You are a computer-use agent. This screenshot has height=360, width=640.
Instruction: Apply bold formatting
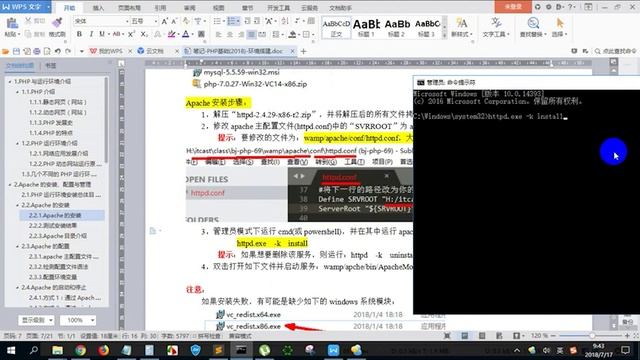click(79, 34)
